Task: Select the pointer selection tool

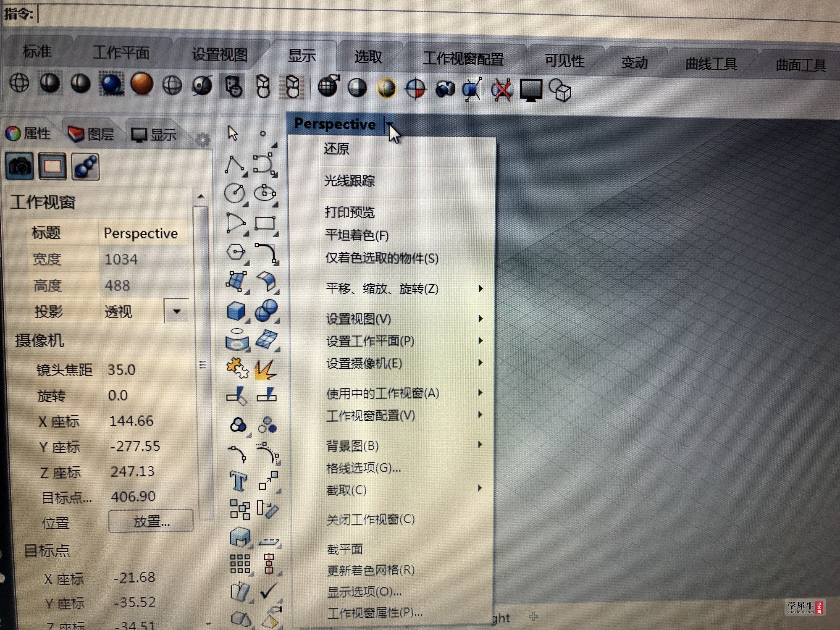Action: pyautogui.click(x=233, y=134)
